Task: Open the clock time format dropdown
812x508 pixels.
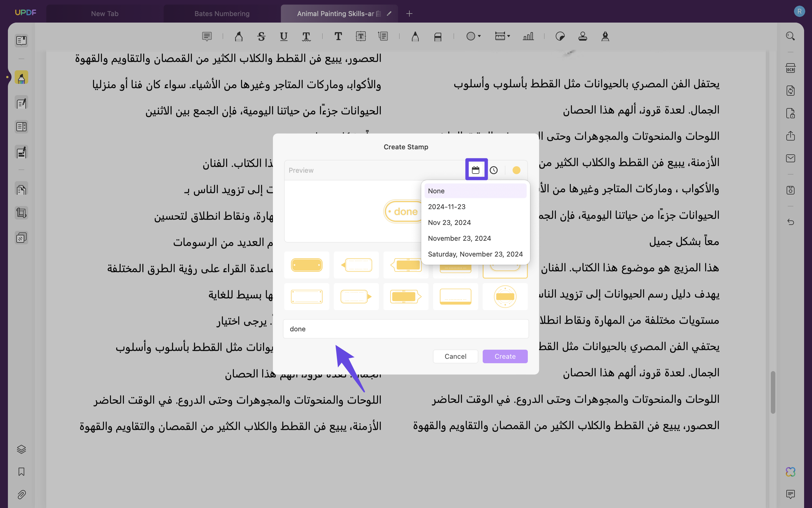Action: (x=494, y=170)
